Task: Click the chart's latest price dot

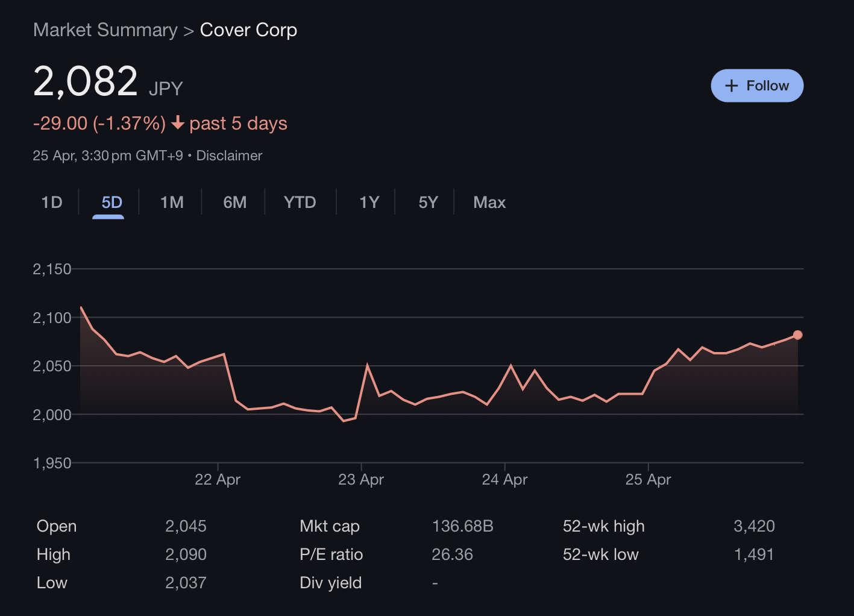Action: 797,335
